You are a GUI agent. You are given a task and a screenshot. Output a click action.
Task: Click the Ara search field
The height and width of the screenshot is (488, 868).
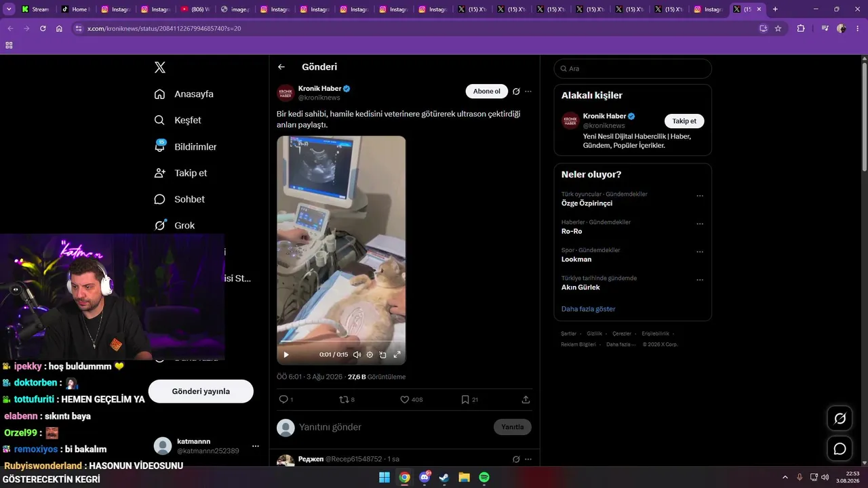(633, 68)
